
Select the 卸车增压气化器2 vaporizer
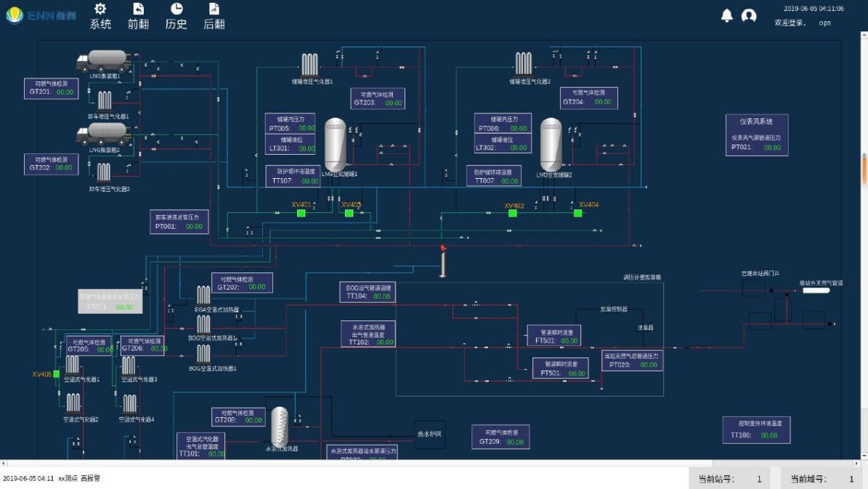coord(104,172)
